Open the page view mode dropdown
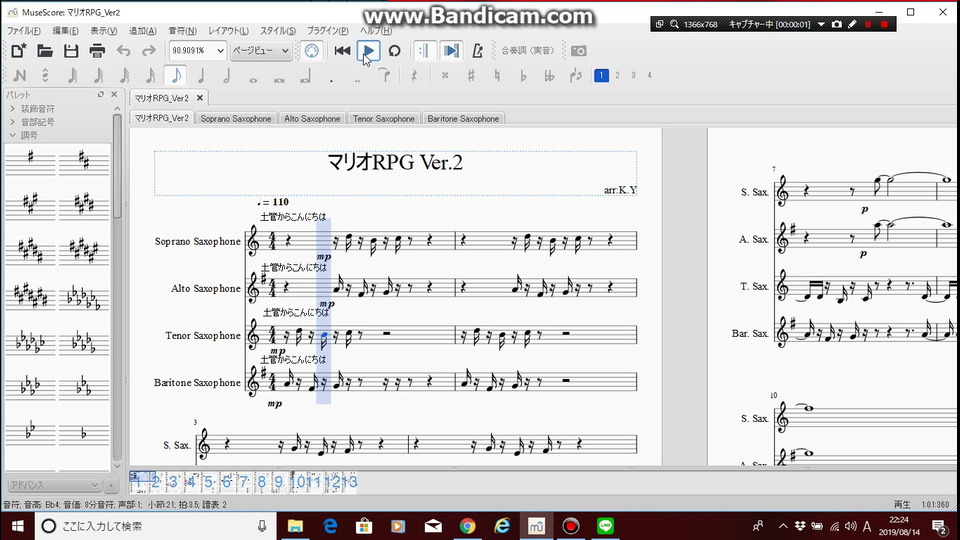 coord(261,51)
